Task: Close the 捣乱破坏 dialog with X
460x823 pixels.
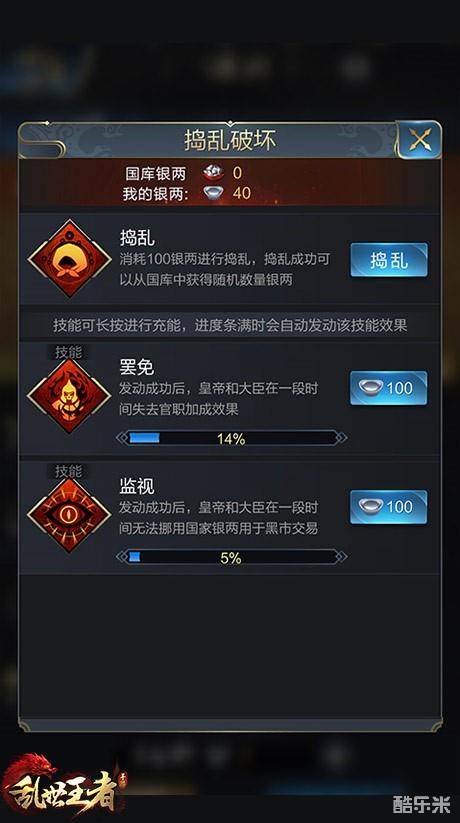Action: 420,140
